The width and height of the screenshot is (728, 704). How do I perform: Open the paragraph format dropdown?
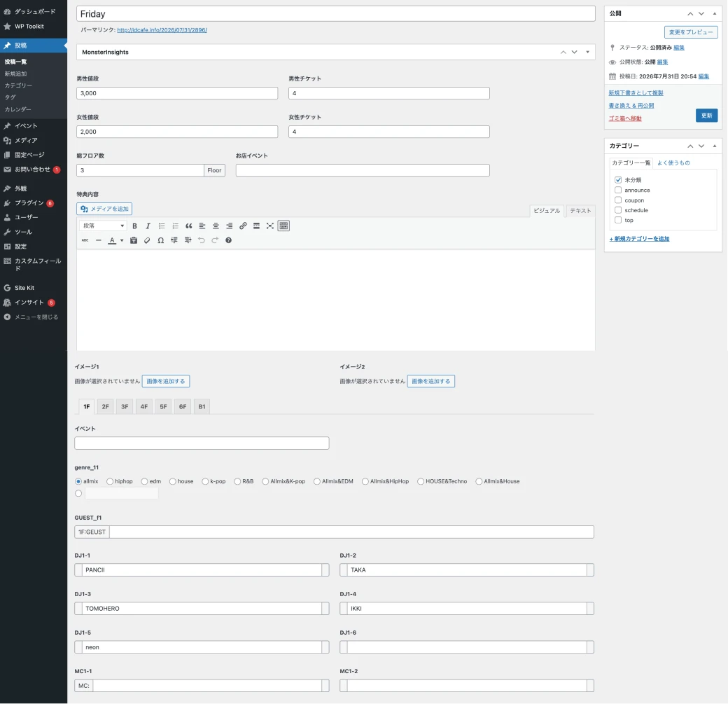103,226
